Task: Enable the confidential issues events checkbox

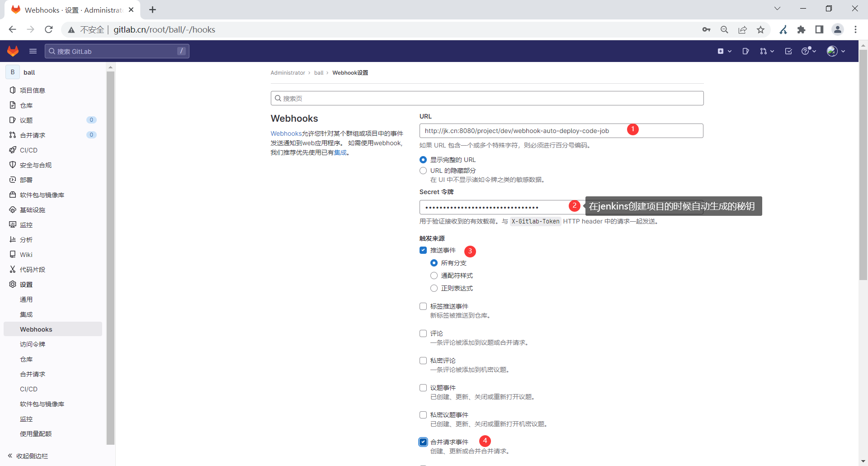Action: [423, 415]
